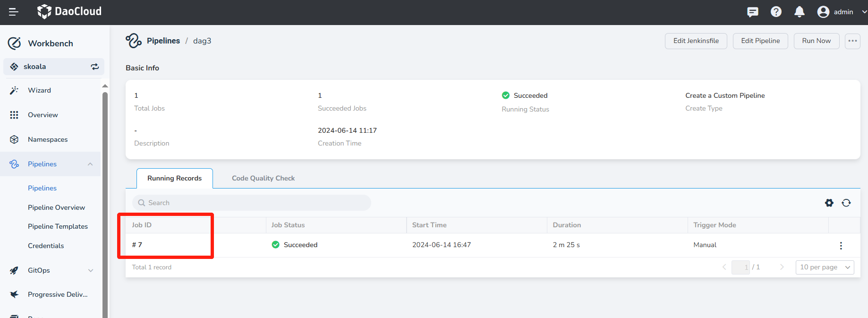Open table column settings gear
Image resolution: width=868 pixels, height=318 pixels.
coord(829,203)
